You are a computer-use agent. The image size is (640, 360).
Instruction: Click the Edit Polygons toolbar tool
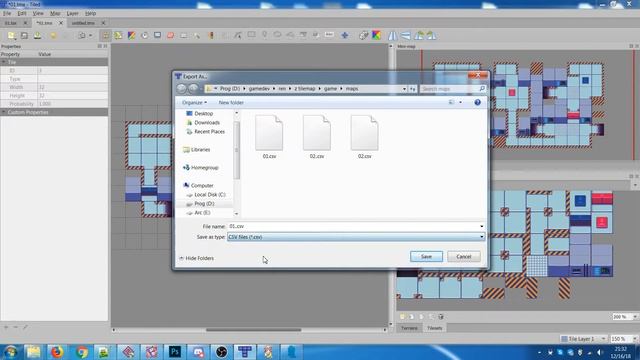pyautogui.click(x=238, y=36)
